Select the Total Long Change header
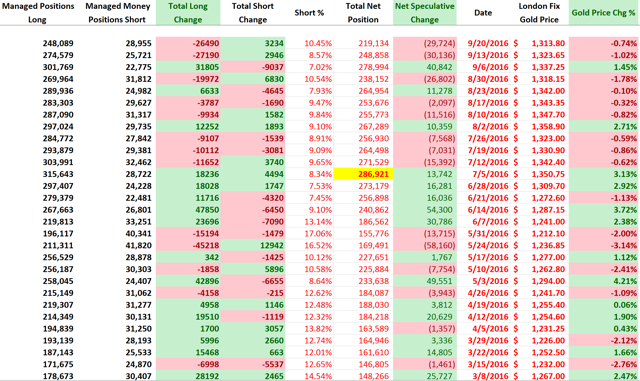This screenshot has width=640, height=381. coord(188,13)
